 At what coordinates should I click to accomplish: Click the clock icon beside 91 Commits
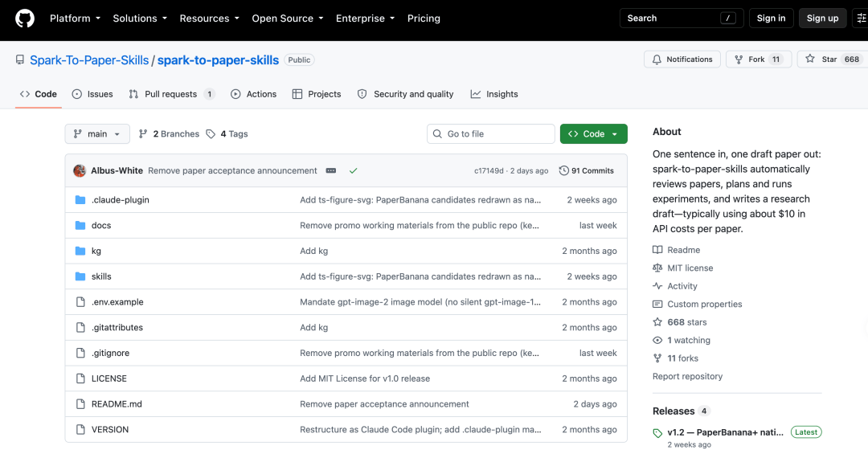click(x=563, y=170)
